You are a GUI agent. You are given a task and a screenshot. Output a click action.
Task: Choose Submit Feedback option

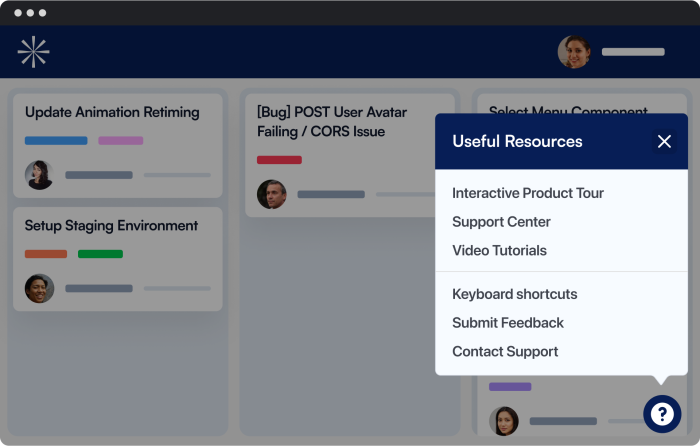(508, 323)
